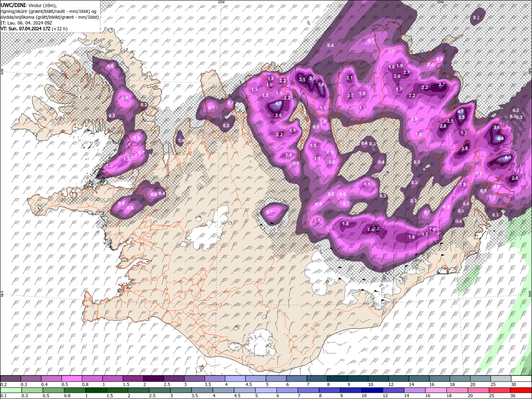Click the 'rigning/skúrir' legend description line
The width and height of the screenshot is (532, 399).
[48, 11]
